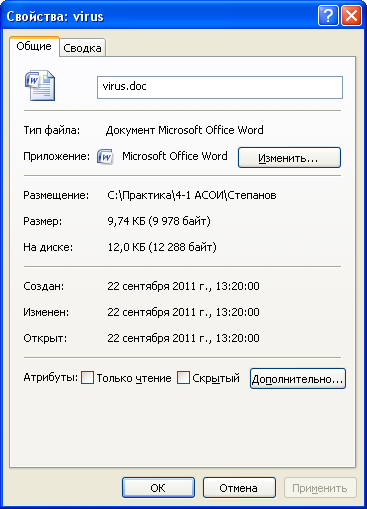This screenshot has height=509, width=367.
Task: Confirm with the OK button
Action: coord(158,488)
